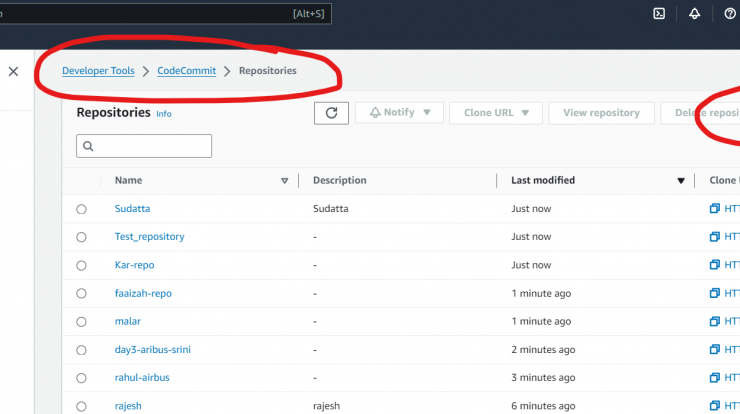740x414 pixels.
Task: Select the rahul-airbus radio button
Action: pyautogui.click(x=81, y=378)
